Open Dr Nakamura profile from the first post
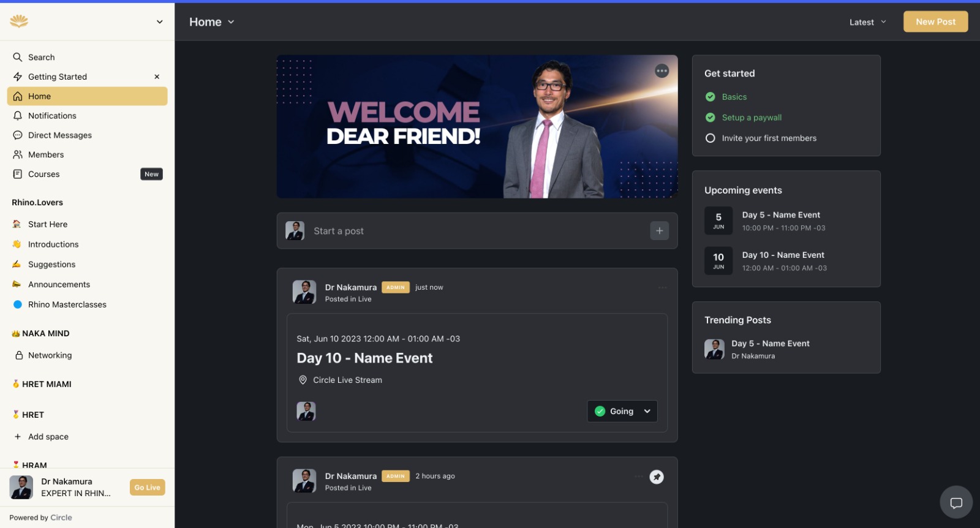The width and height of the screenshot is (980, 528). (x=350, y=287)
